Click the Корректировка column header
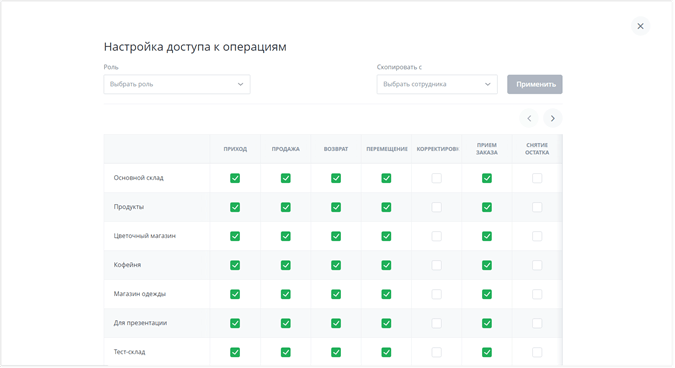The image size is (675, 368). click(x=437, y=149)
